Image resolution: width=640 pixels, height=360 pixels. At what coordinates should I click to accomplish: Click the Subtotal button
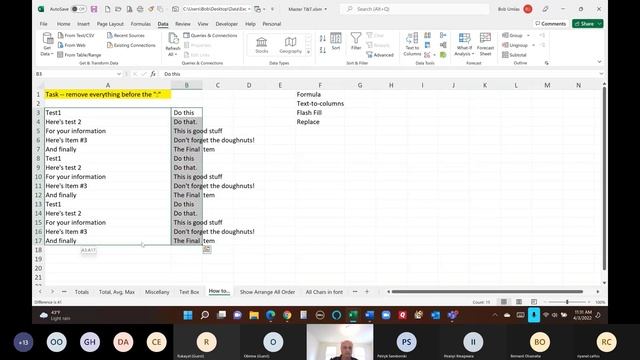(514, 55)
